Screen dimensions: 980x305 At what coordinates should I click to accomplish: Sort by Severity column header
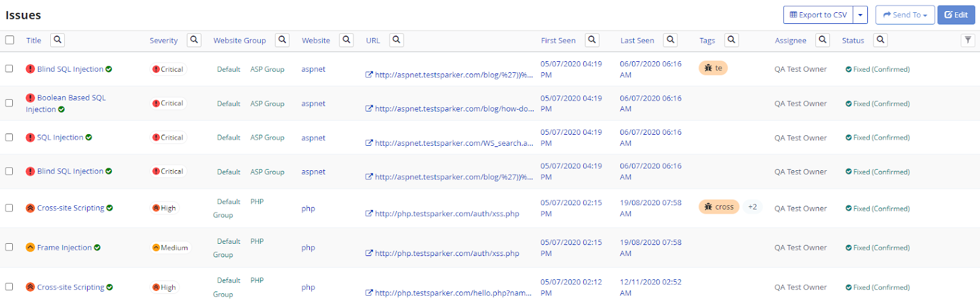tap(164, 40)
